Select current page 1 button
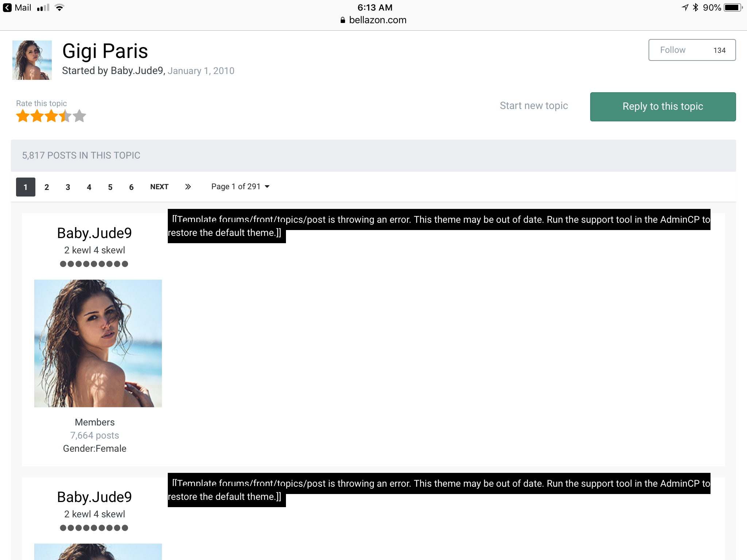Screen dimensions: 747x560 26,187
